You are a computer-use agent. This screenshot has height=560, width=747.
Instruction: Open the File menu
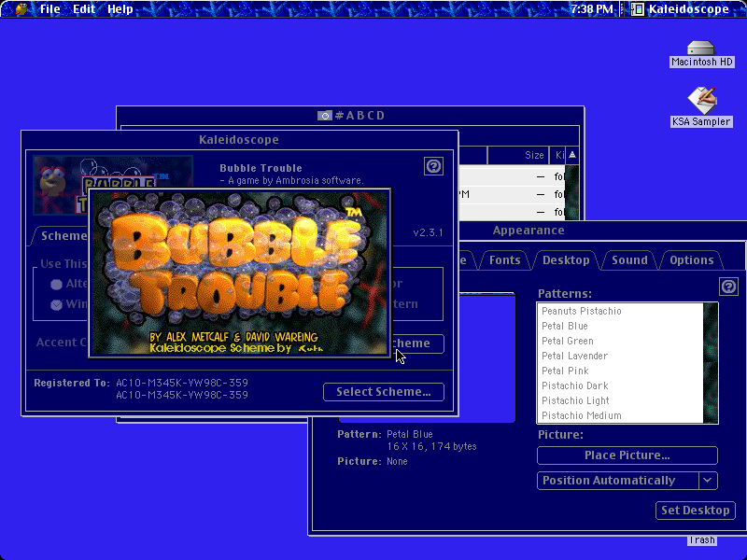50,9
